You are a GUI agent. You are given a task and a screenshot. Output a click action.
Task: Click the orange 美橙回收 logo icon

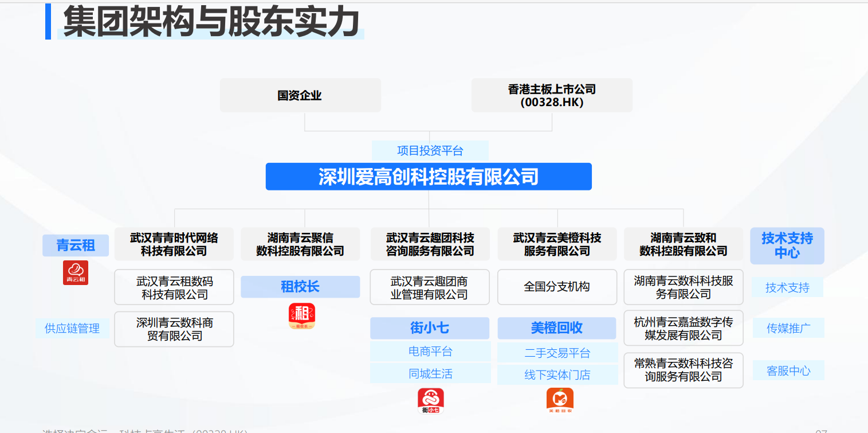click(x=560, y=401)
